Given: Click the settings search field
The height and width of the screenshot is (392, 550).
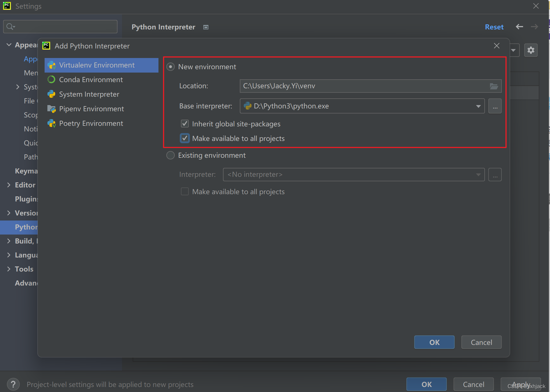Looking at the screenshot, I should pos(60,27).
